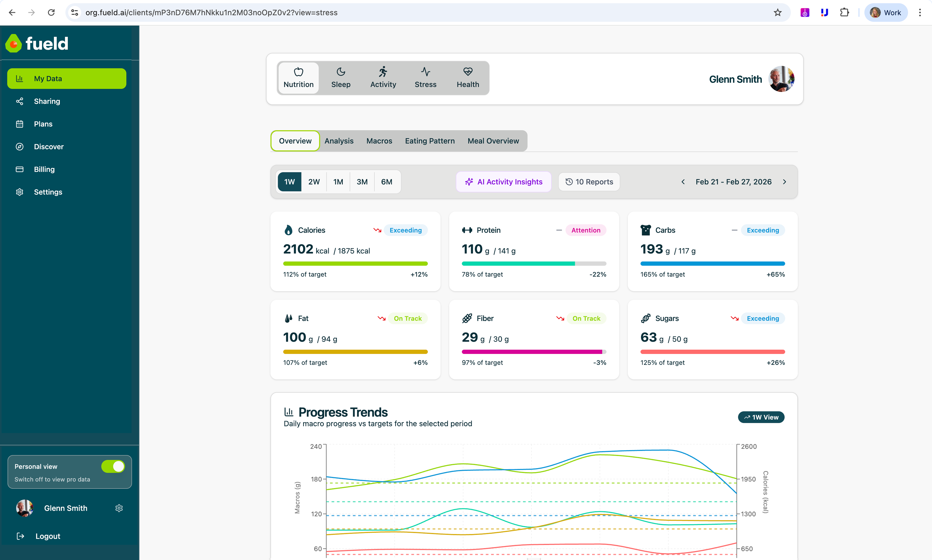Open the Work profile menu in Chrome
This screenshot has width=932, height=560.
point(886,12)
